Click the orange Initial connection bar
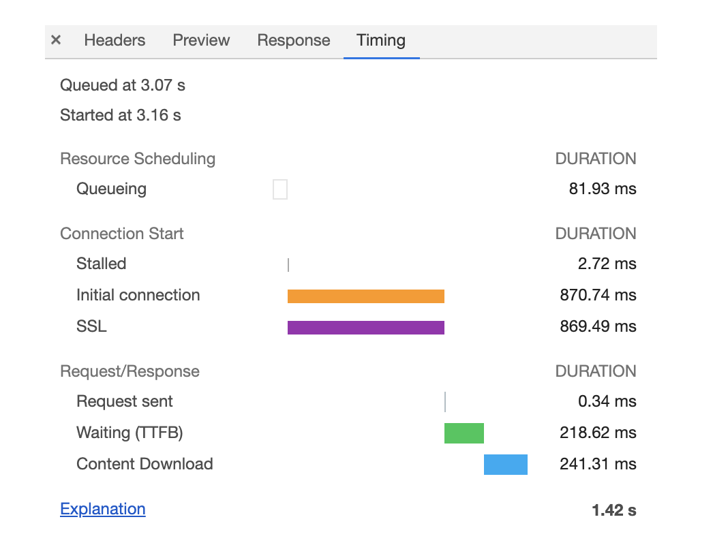 pyautogui.click(x=365, y=296)
